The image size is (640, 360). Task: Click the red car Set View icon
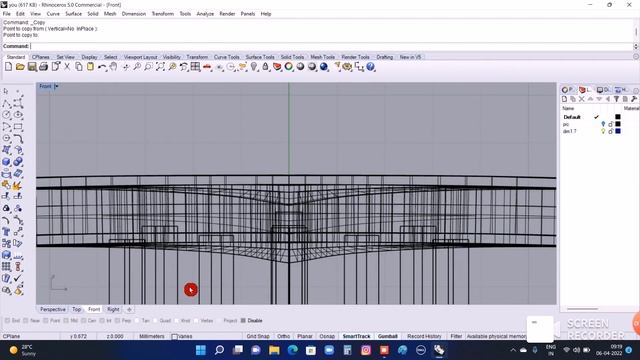tap(207, 67)
